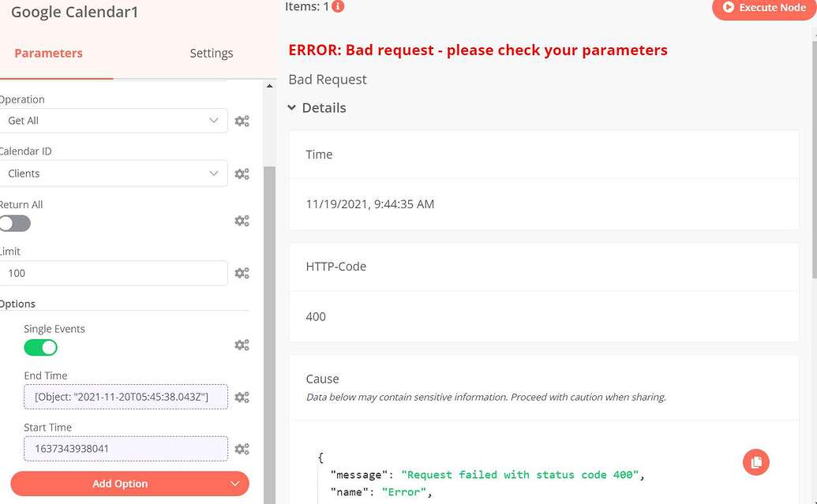Open Calendar ID dropdown showing Clients
Image resolution: width=817 pixels, height=504 pixels.
coord(113,174)
